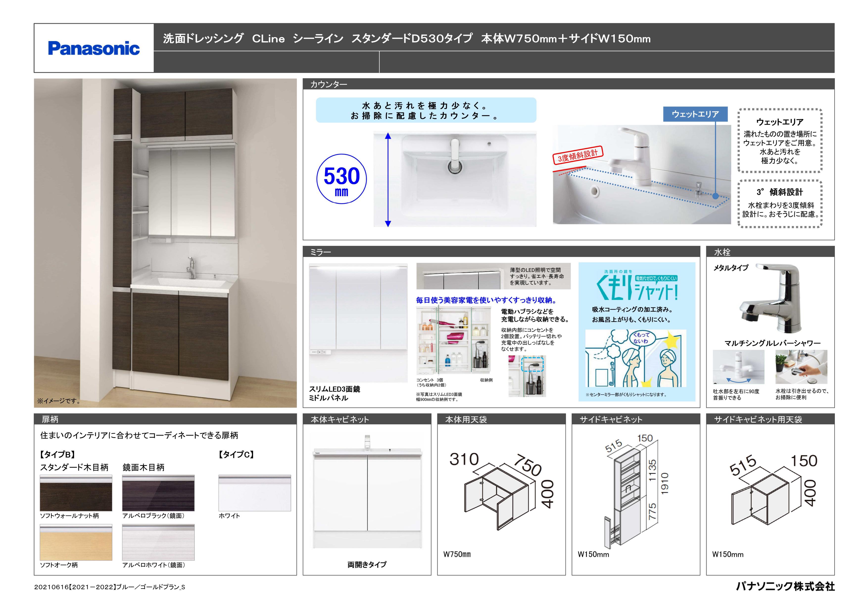
Task: Click the charging outlet close-up photo
Action: pyautogui.click(x=527, y=376)
